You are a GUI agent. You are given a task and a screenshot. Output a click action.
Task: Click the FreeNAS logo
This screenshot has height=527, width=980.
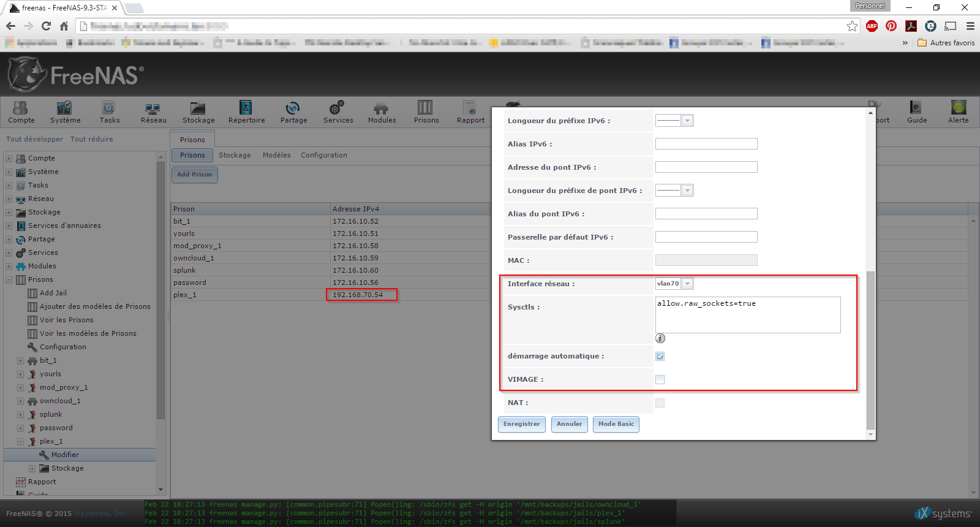click(x=76, y=74)
